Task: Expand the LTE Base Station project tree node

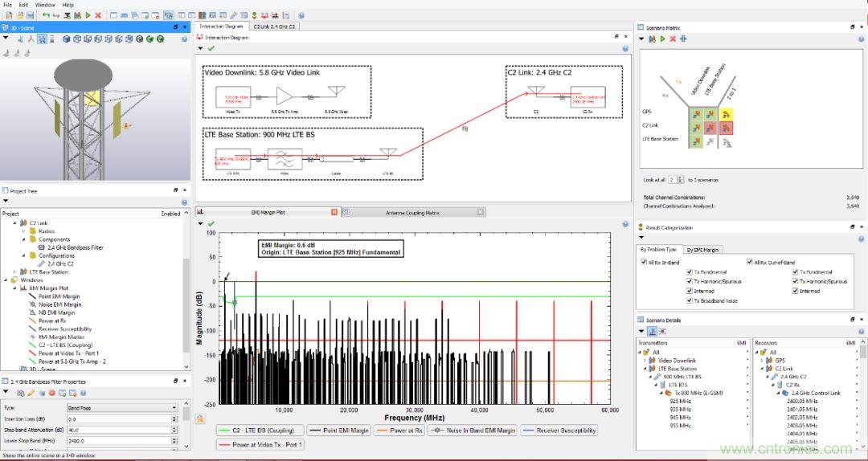Action: coord(15,272)
